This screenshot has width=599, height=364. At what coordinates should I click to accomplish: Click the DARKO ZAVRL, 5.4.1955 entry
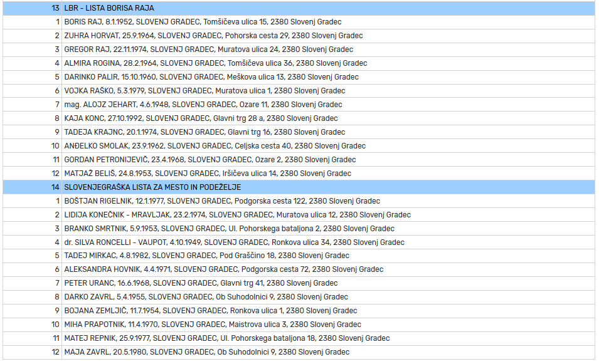(x=299, y=296)
